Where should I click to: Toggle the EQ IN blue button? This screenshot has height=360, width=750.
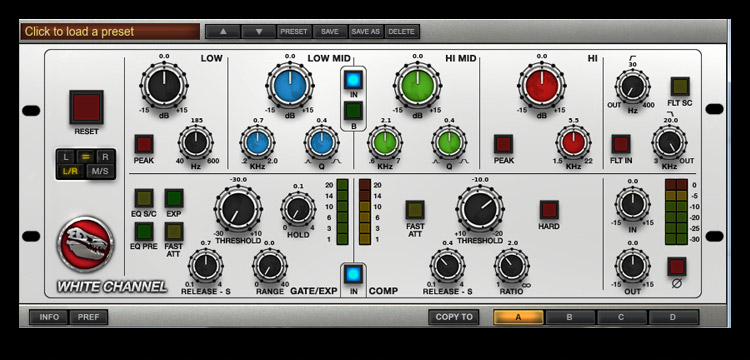(x=353, y=80)
